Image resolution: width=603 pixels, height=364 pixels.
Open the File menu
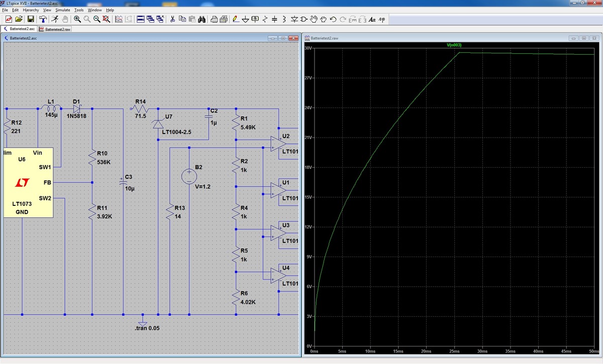6,10
